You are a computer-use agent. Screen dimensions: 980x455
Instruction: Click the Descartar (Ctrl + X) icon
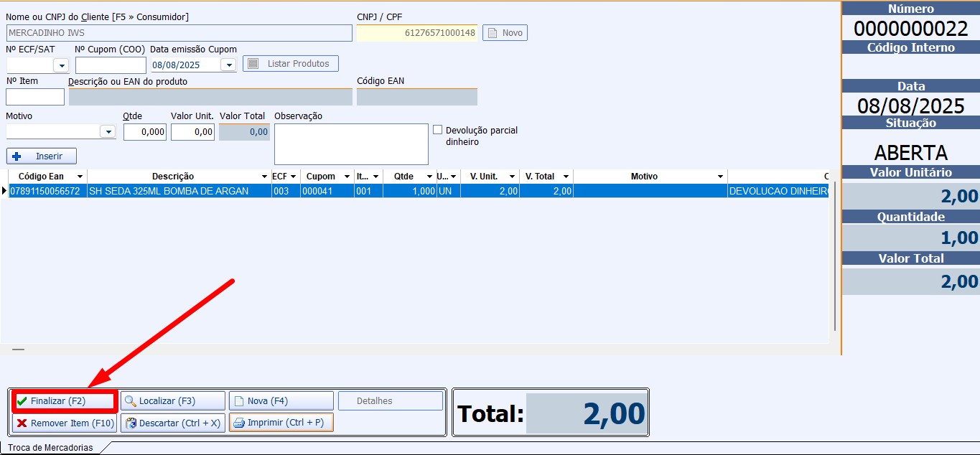click(x=131, y=423)
